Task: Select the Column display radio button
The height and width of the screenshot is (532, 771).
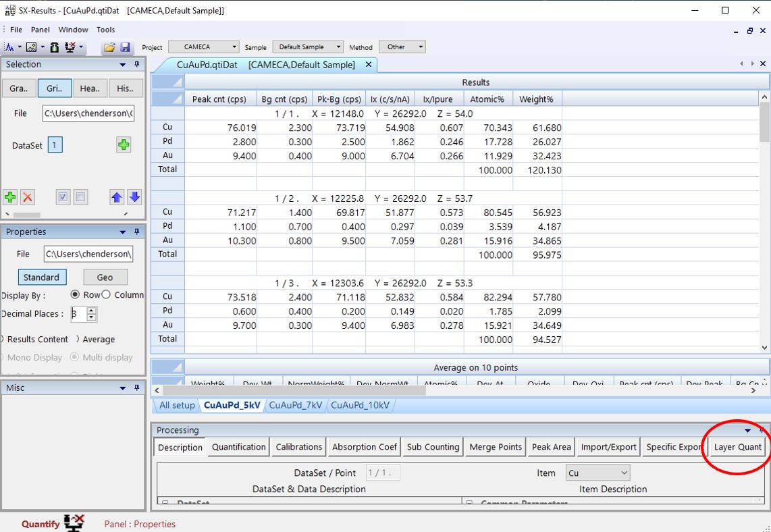Action: (106, 295)
